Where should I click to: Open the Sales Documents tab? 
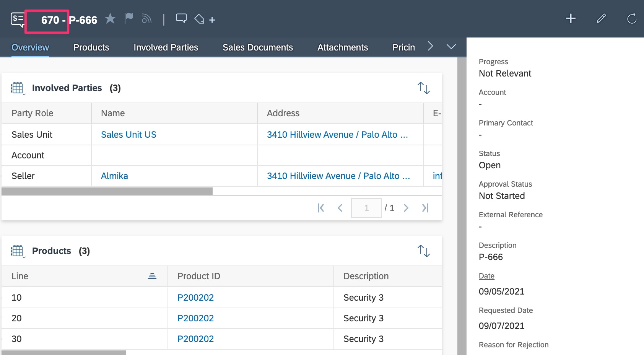click(258, 47)
